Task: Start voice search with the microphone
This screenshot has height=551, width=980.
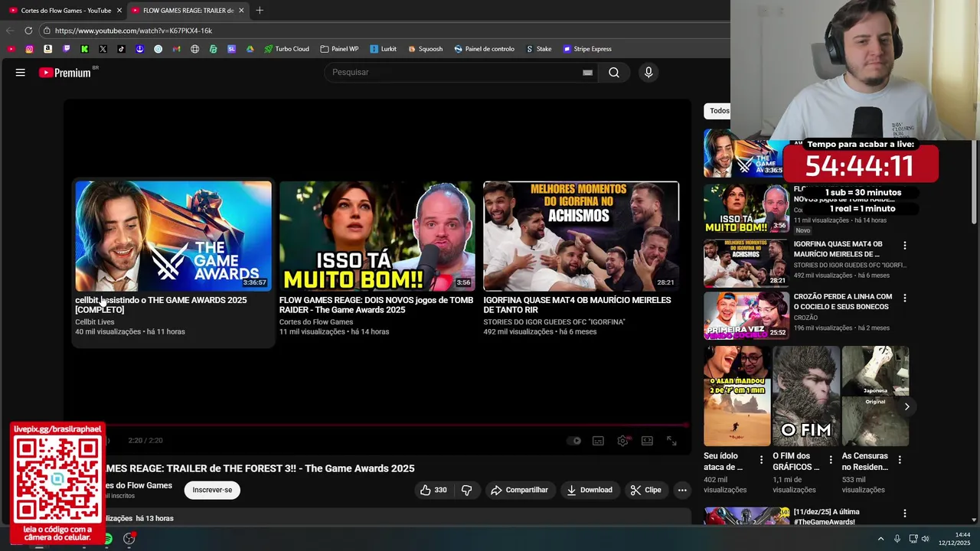Action: (x=648, y=73)
